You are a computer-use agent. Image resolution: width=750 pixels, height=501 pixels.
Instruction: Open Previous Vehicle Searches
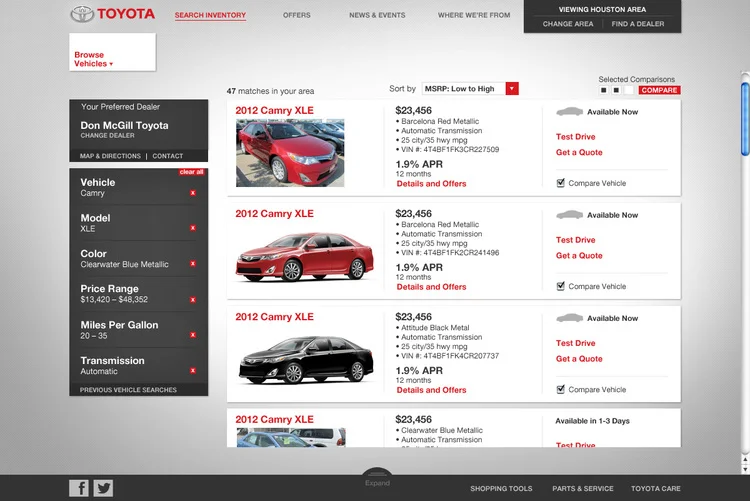(x=128, y=390)
